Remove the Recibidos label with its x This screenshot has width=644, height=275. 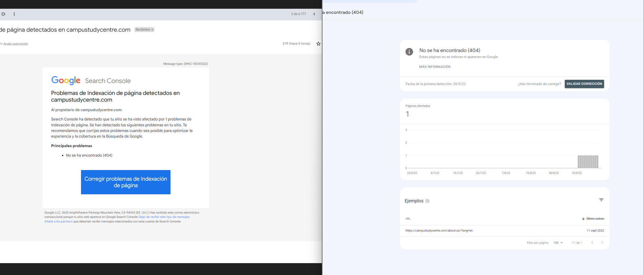pos(152,30)
